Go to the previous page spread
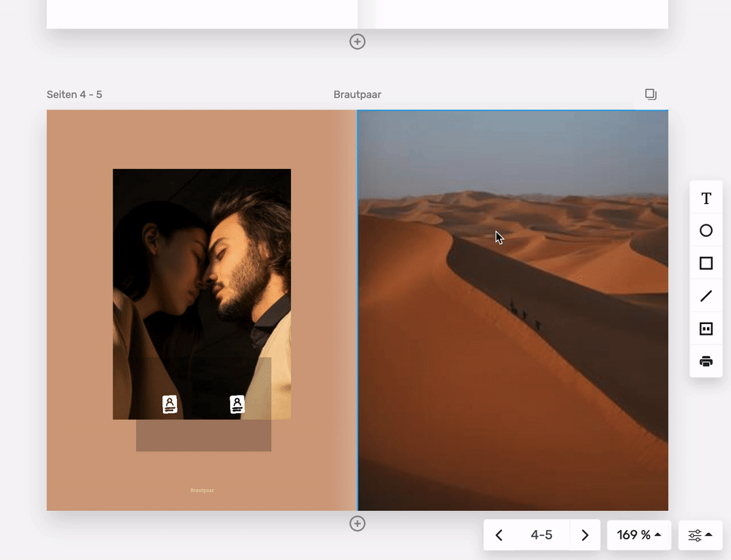The width and height of the screenshot is (731, 560). point(499,535)
